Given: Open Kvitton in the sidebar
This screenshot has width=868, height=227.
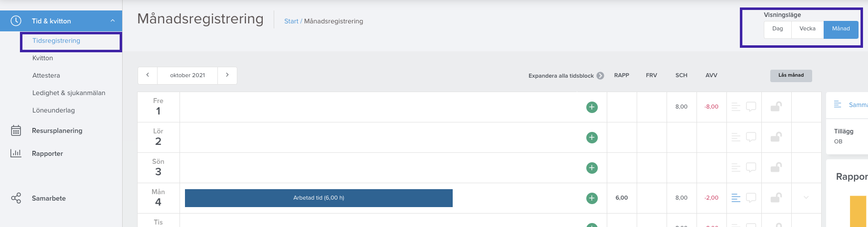Looking at the screenshot, I should [43, 58].
